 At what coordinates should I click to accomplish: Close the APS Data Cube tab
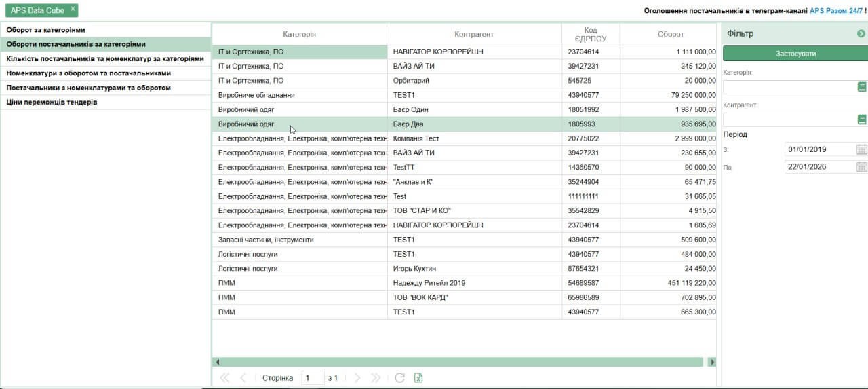coord(73,9)
